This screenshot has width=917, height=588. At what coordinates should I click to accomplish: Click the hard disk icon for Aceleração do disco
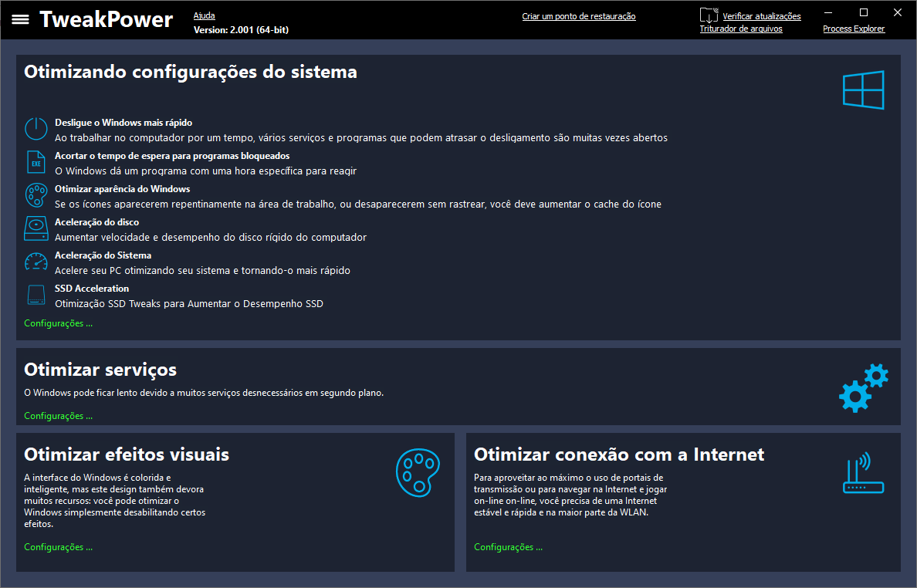[x=36, y=228]
